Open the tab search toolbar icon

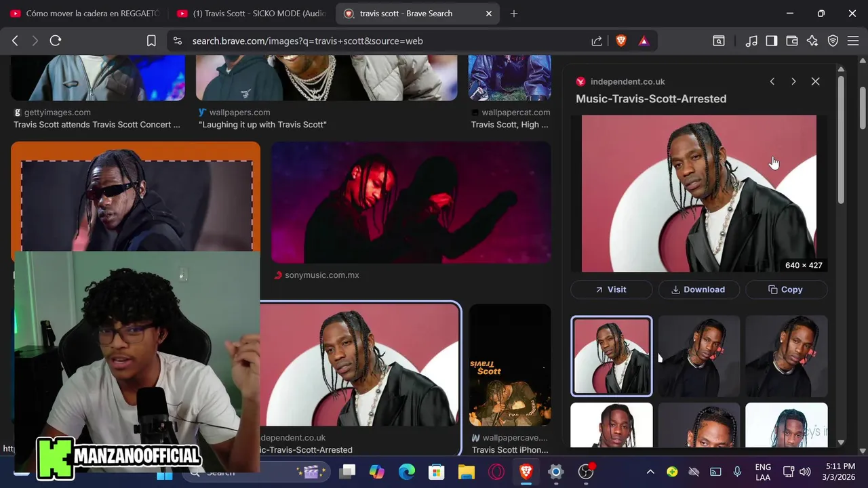pos(719,41)
